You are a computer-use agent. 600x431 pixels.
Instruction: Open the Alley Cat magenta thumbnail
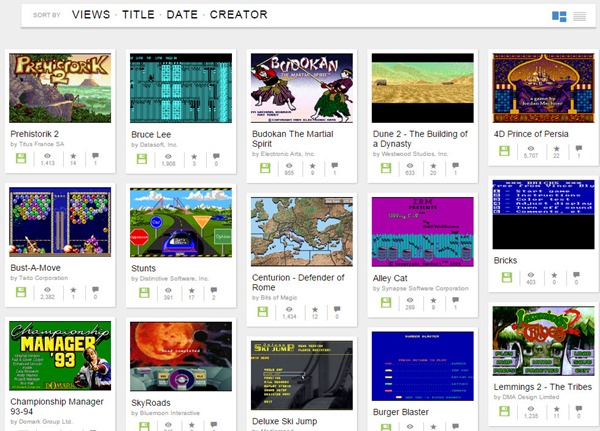pos(423,232)
